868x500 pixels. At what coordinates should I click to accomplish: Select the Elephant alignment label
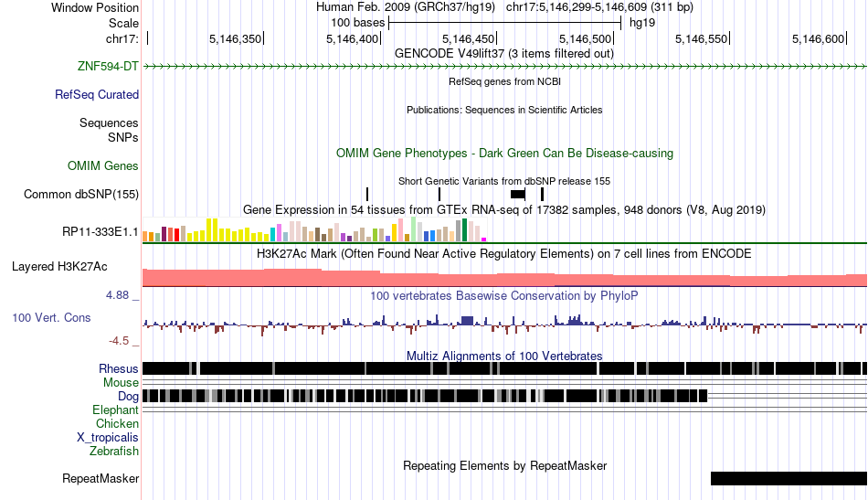click(x=115, y=410)
